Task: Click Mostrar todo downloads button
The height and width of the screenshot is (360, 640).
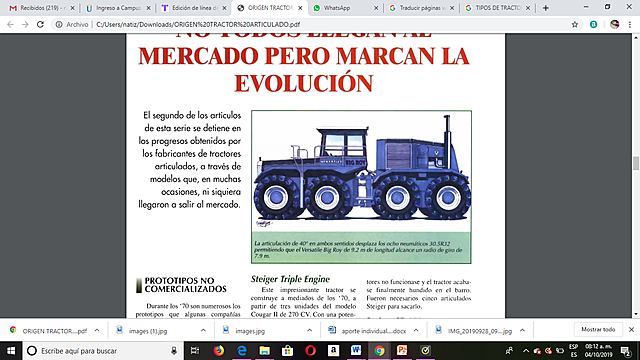Action: [598, 329]
